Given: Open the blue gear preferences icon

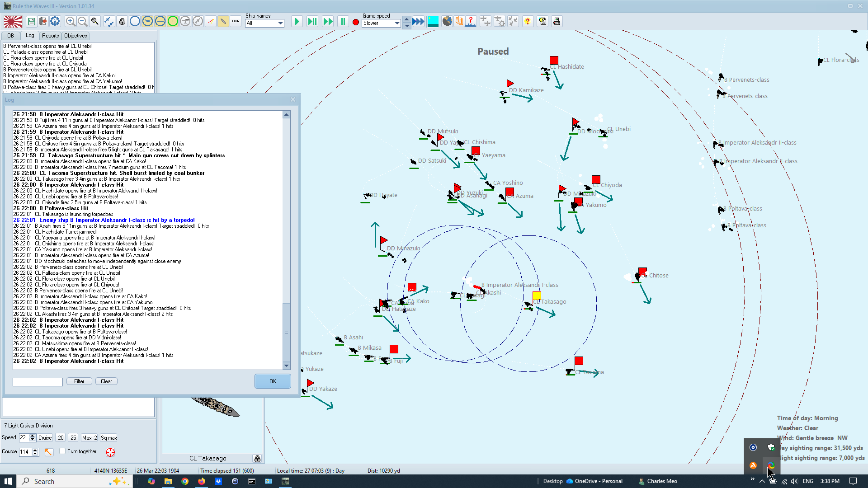Looking at the screenshot, I should (55, 21).
